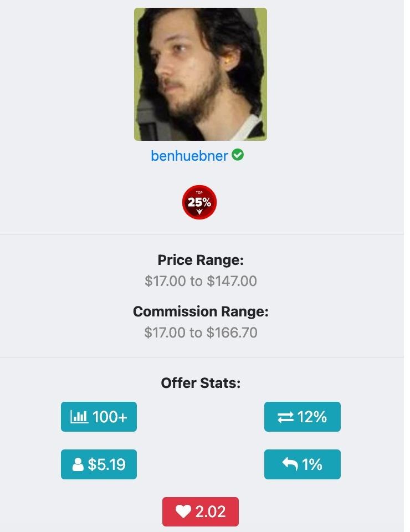Click the heart icon on red badge
Screen dimensions: 410x532
183,512
